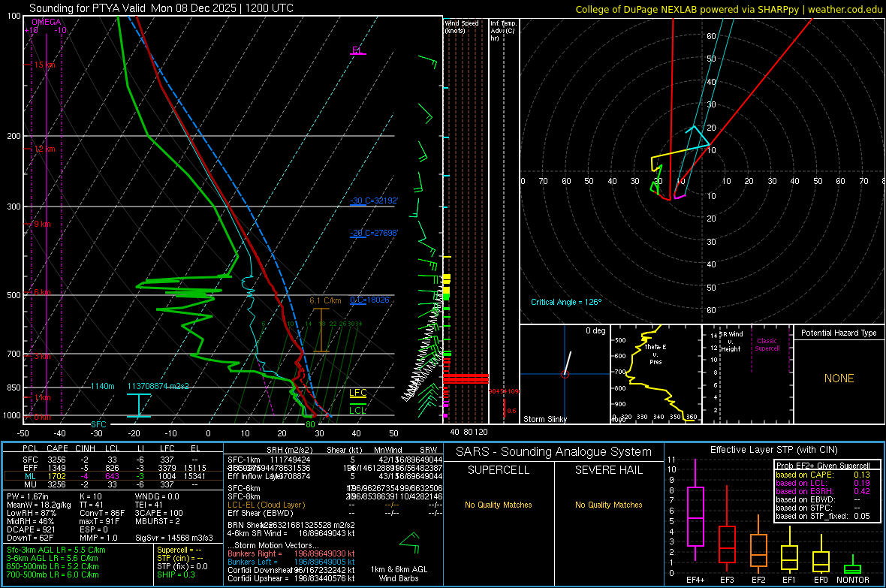
Task: Click the 1140m effective inflow label
Action: (103, 386)
